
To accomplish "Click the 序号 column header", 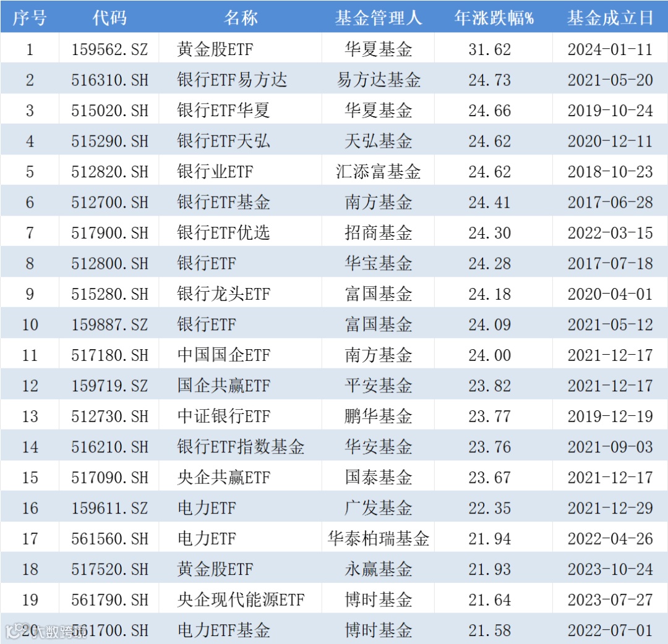I will tap(30, 18).
